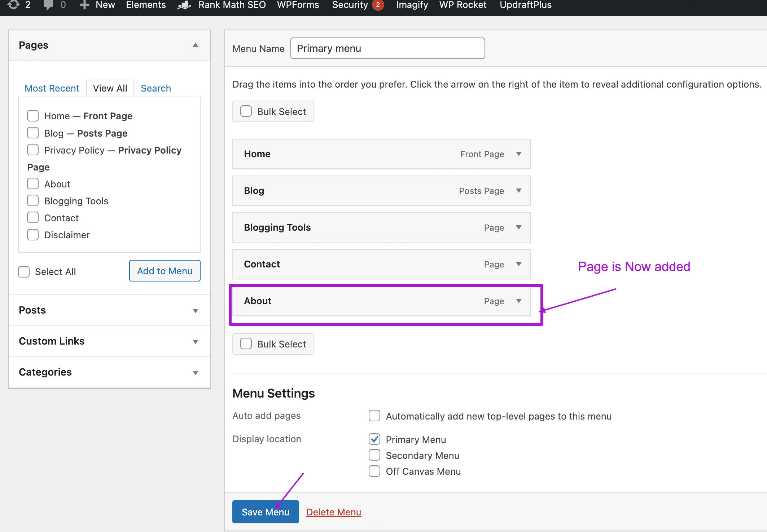Viewport: 767px width, 532px height.
Task: Expand the Categories panel
Action: [x=195, y=372]
